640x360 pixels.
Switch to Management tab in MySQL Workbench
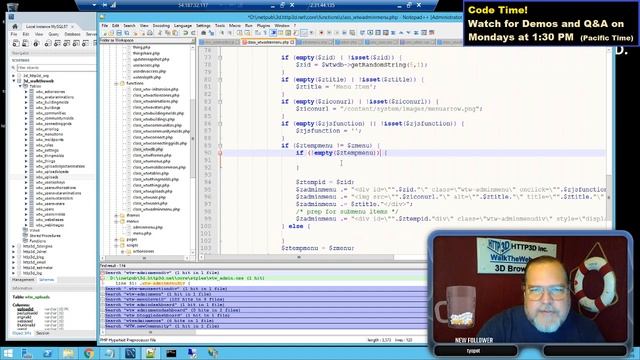pyautogui.click(x=23, y=280)
